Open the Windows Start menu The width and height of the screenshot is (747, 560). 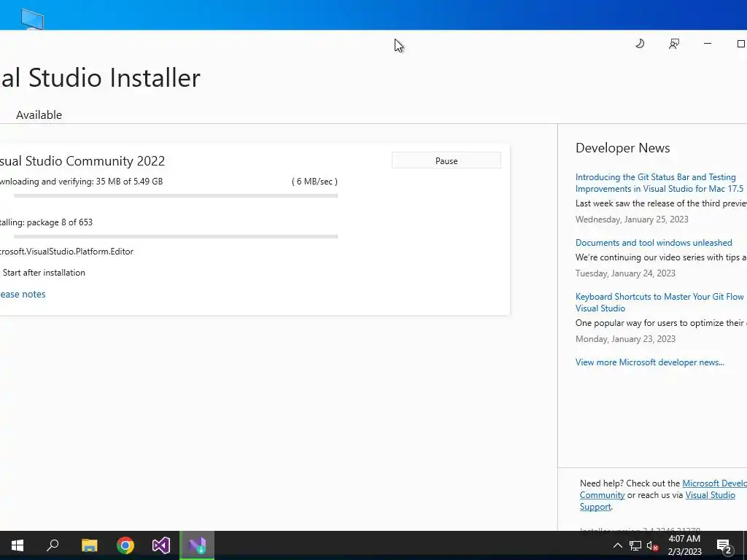pyautogui.click(x=18, y=545)
